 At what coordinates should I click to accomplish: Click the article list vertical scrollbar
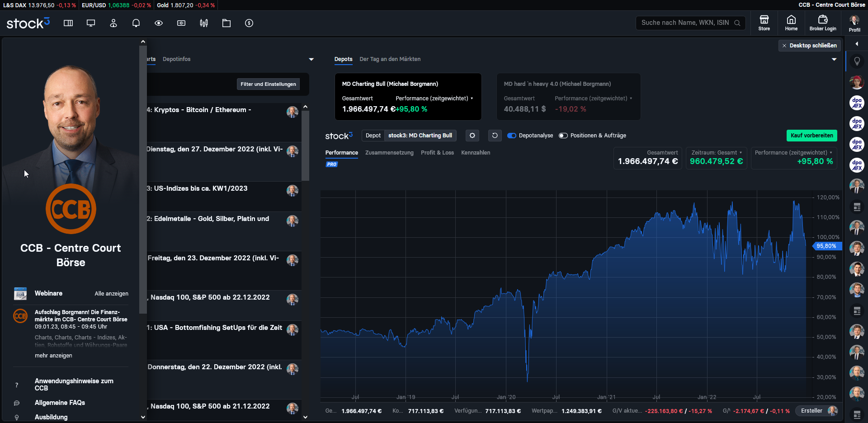click(x=306, y=145)
